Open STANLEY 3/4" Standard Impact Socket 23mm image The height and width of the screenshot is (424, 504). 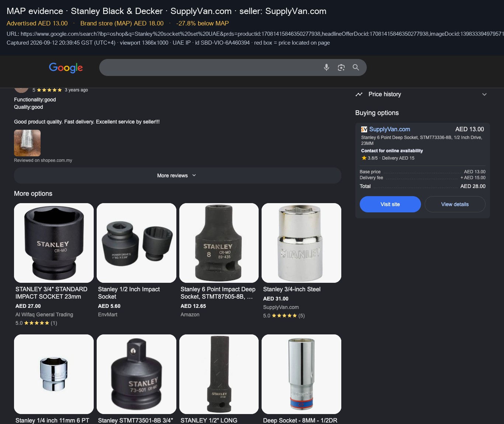coord(54,243)
